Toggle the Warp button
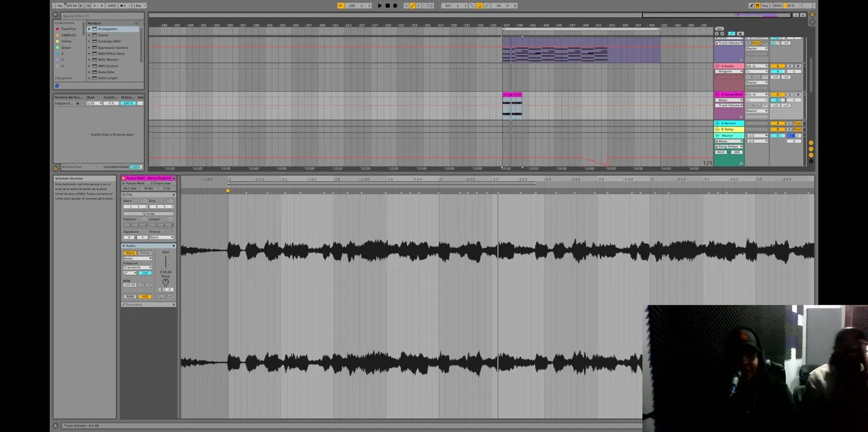This screenshot has height=432, width=868. pyautogui.click(x=130, y=253)
